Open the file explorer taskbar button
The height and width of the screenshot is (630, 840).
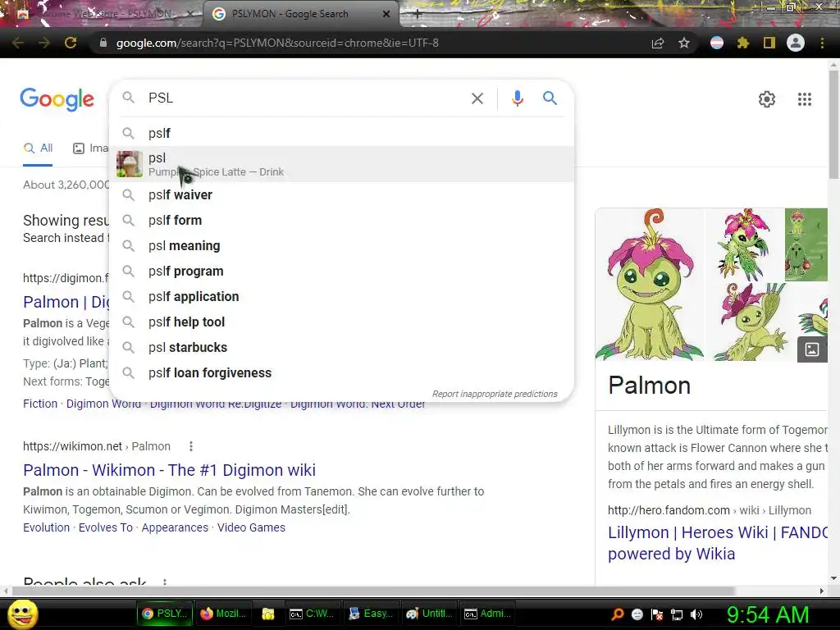click(x=268, y=614)
